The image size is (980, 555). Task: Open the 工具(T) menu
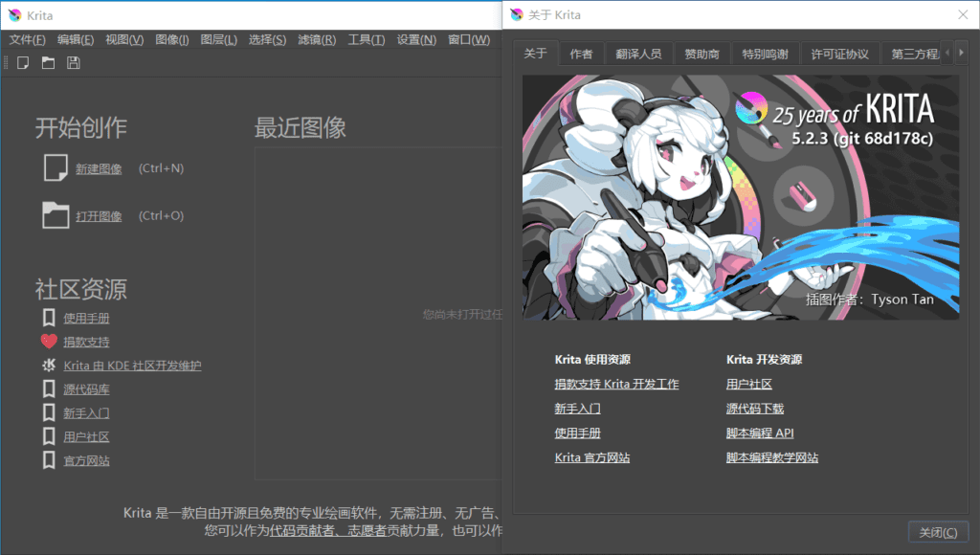(367, 40)
